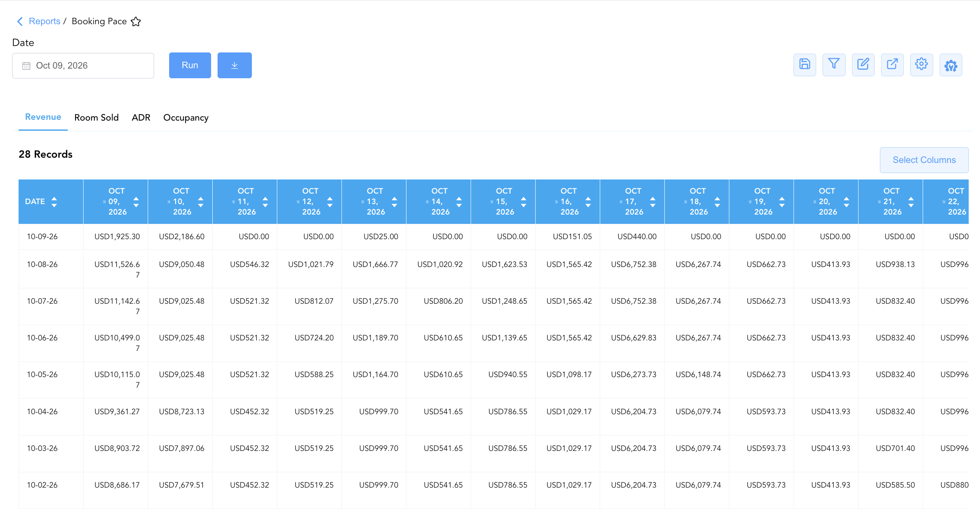Select the 10-02-26 row date
This screenshot has height=509, width=980.
pyautogui.click(x=42, y=485)
